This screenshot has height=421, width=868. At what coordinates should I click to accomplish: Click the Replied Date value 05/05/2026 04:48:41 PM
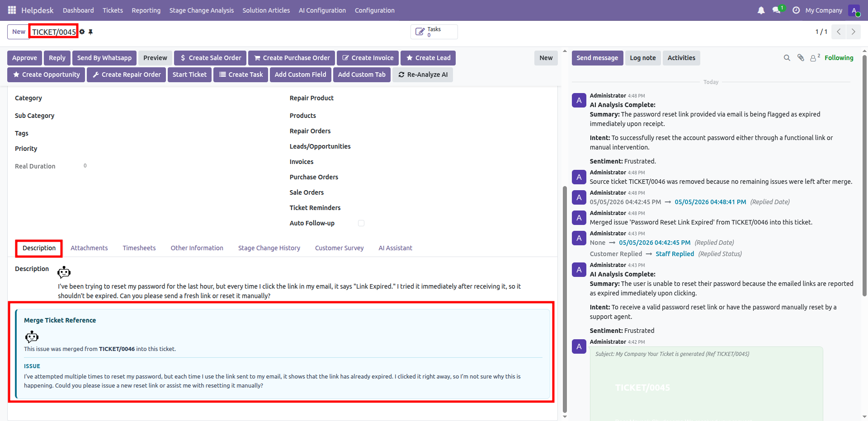710,202
